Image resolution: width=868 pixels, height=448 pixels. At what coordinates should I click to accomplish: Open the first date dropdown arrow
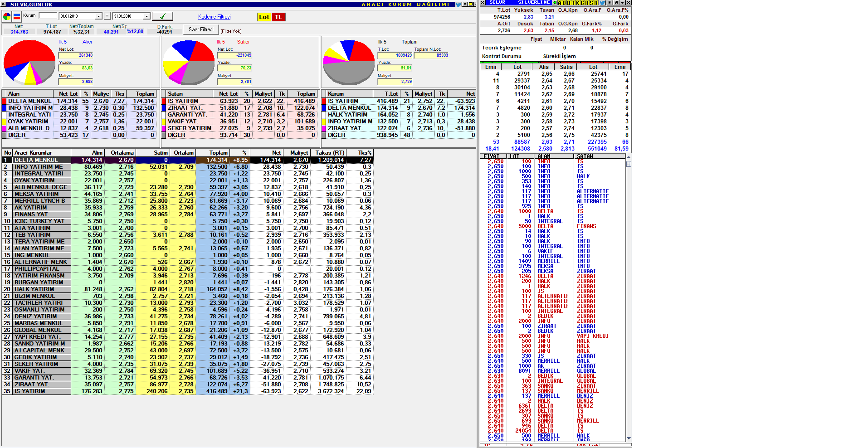98,16
